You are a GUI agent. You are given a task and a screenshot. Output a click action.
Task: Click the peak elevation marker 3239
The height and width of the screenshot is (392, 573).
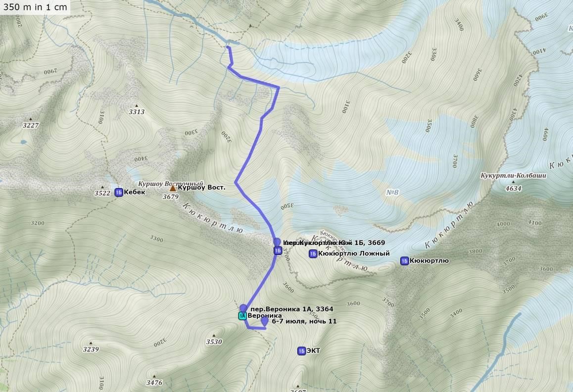pyautogui.click(x=91, y=347)
